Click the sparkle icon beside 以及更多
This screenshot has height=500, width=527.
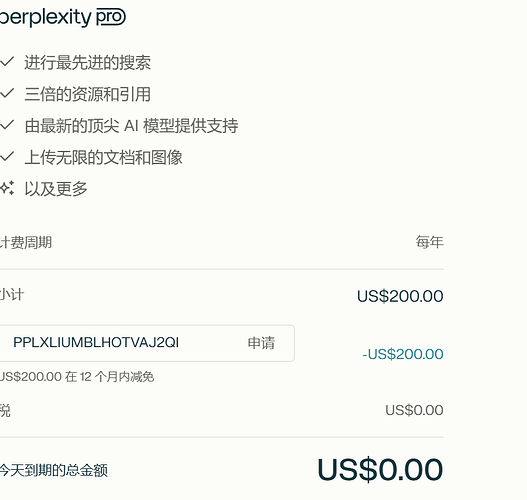click(7, 188)
